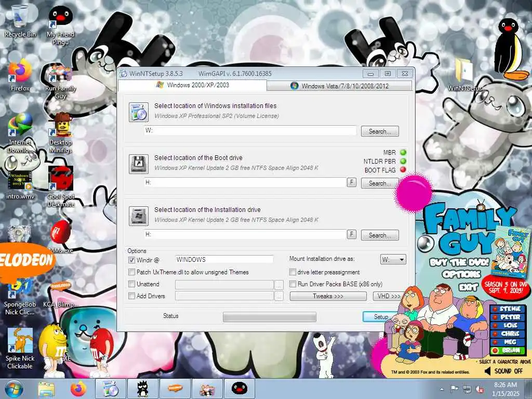
Task: Open the Windows Start orb
Action: [14, 389]
